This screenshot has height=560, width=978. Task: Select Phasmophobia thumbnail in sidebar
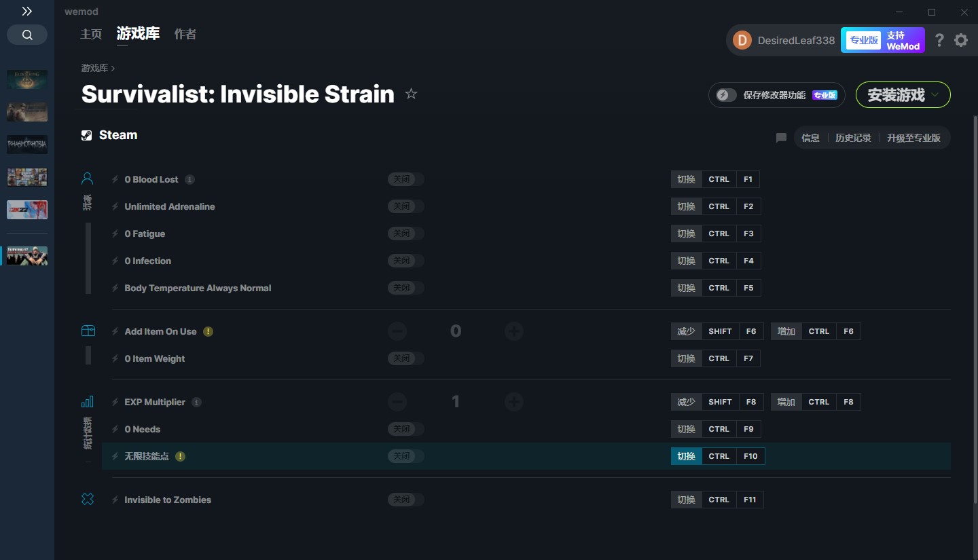tap(27, 144)
